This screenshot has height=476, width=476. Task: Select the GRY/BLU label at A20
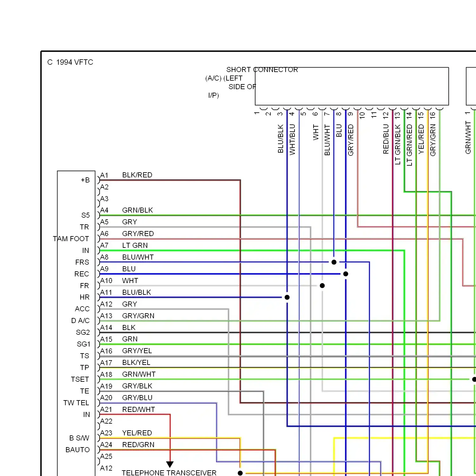coord(137,398)
